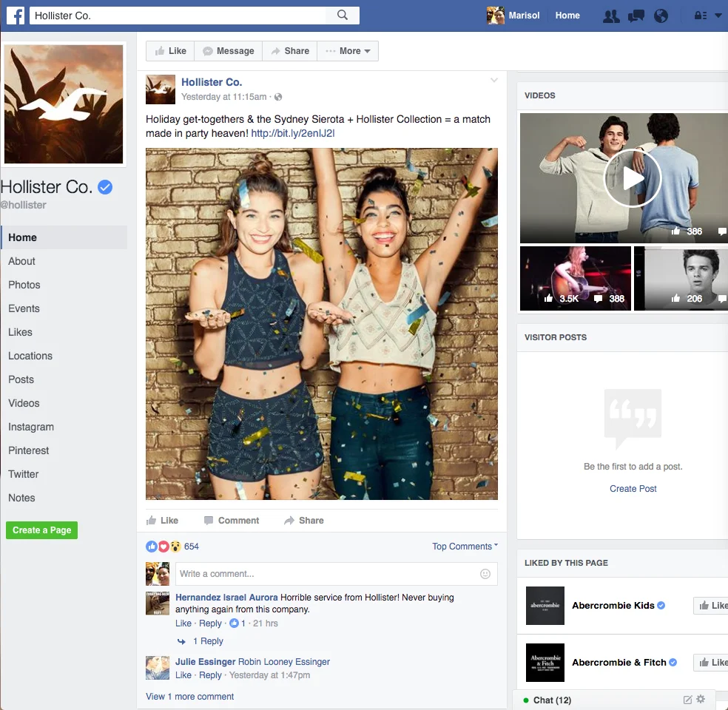The image size is (728, 710).
Task: Open the chat options gear icon
Action: (x=700, y=698)
